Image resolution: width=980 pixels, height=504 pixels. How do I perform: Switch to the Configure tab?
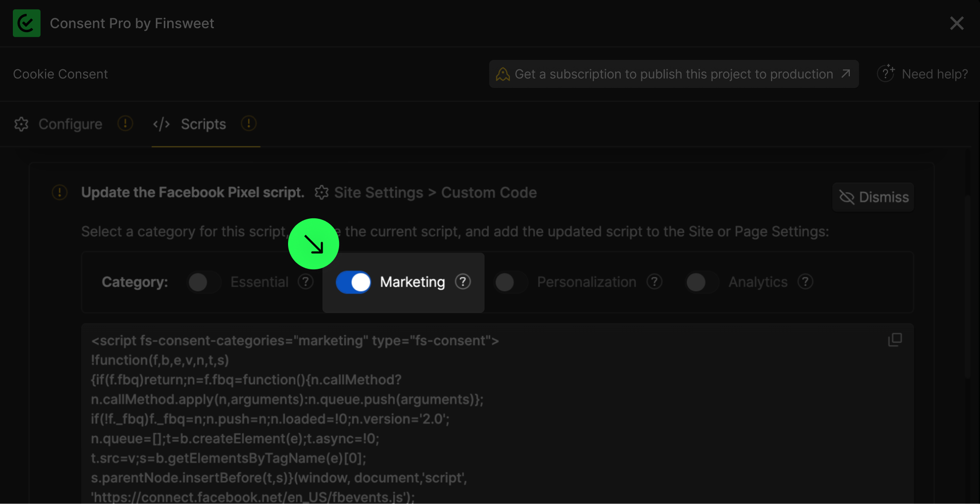70,124
